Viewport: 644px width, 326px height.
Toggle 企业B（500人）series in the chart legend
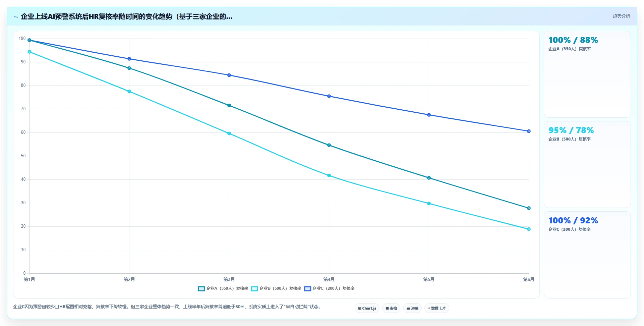tap(276, 288)
